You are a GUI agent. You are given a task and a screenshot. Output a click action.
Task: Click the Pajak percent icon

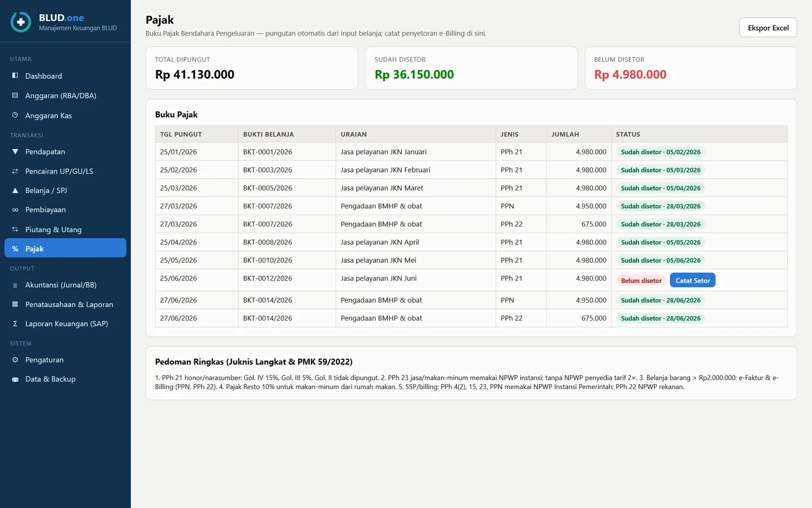tap(15, 249)
